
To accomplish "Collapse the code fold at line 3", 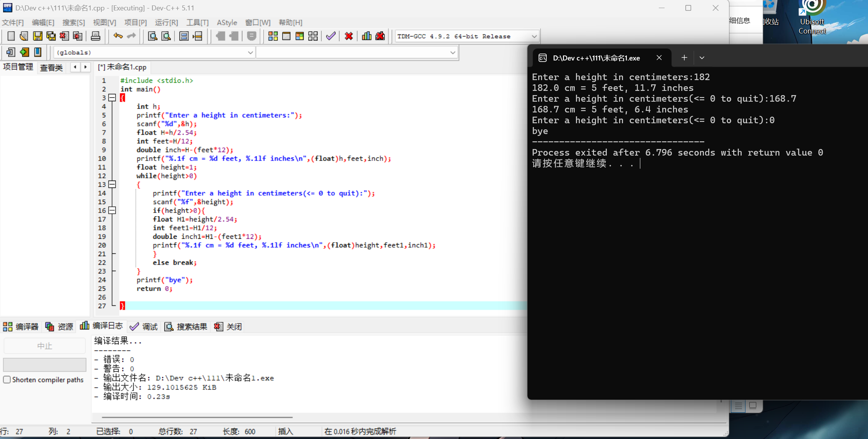I will coord(112,98).
